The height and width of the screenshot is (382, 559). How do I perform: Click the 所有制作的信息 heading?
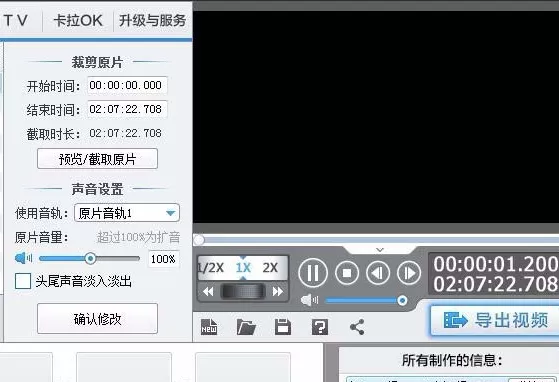[452, 360]
